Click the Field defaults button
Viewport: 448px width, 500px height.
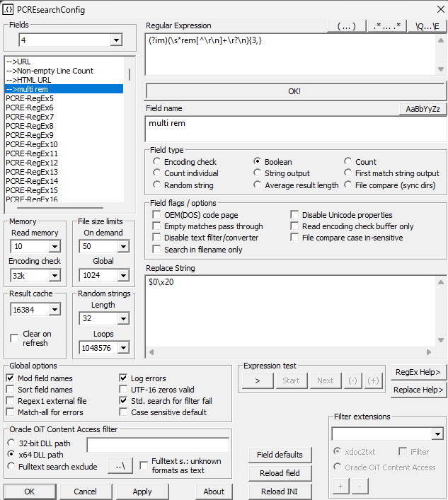coord(280,455)
